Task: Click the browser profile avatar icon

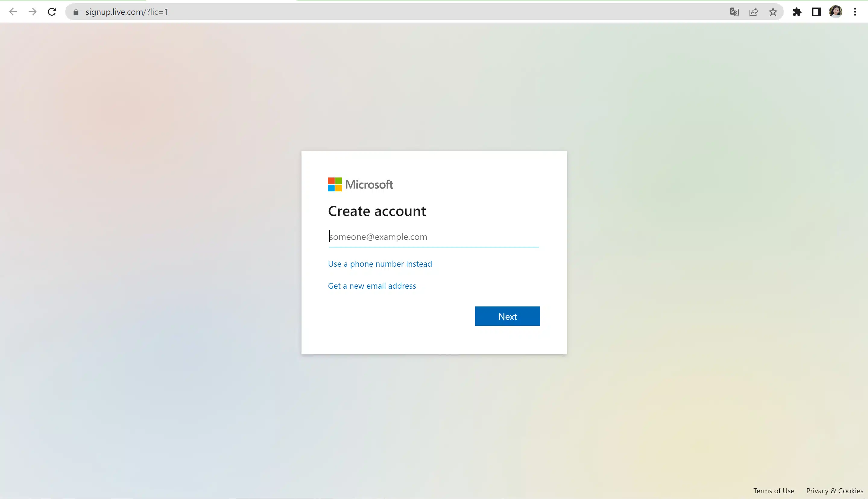Action: tap(835, 11)
